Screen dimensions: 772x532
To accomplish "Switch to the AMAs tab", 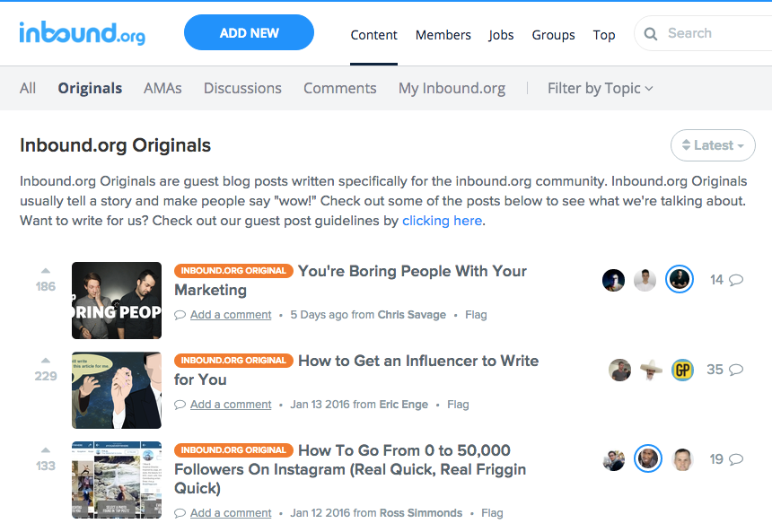I will (162, 88).
